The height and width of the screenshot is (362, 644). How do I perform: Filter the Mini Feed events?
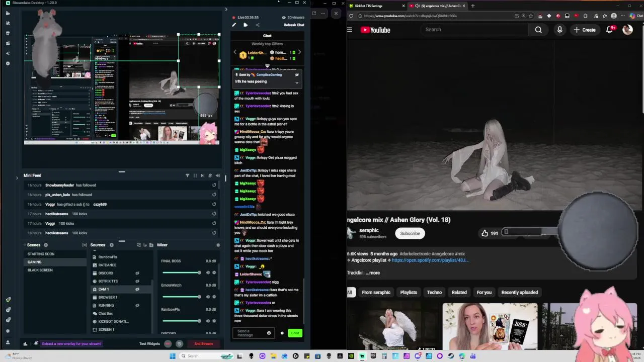(x=188, y=175)
